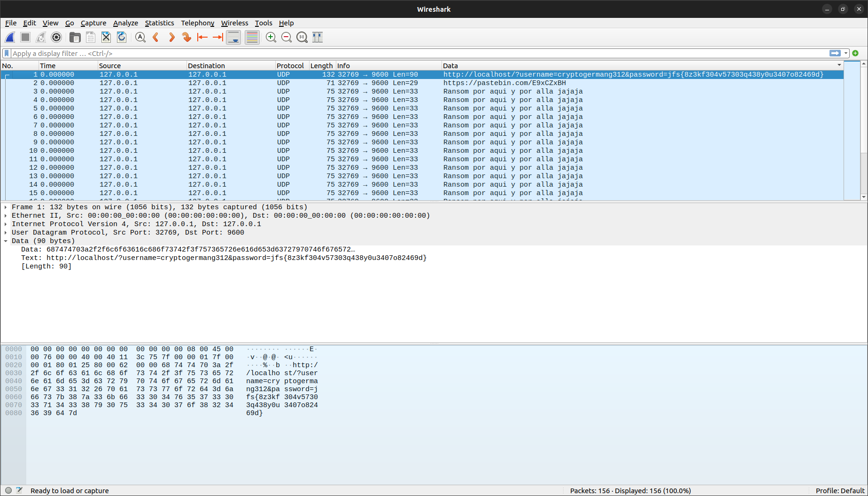Select packet number 10 row
This screenshot has height=496, width=868.
click(x=422, y=150)
